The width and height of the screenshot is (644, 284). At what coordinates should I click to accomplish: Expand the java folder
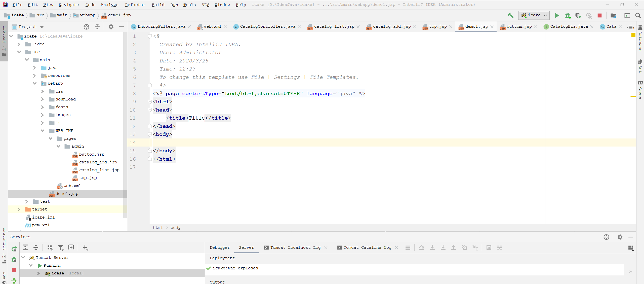pos(34,68)
